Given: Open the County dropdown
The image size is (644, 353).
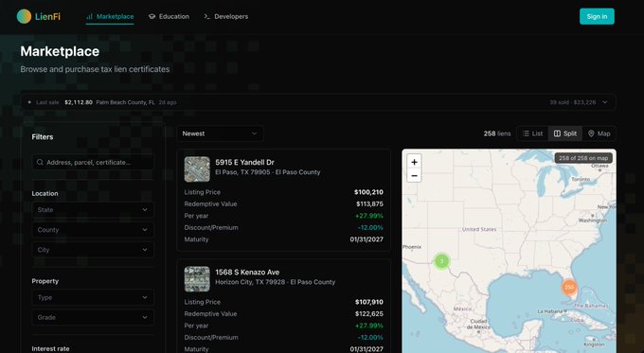Looking at the screenshot, I should point(93,230).
